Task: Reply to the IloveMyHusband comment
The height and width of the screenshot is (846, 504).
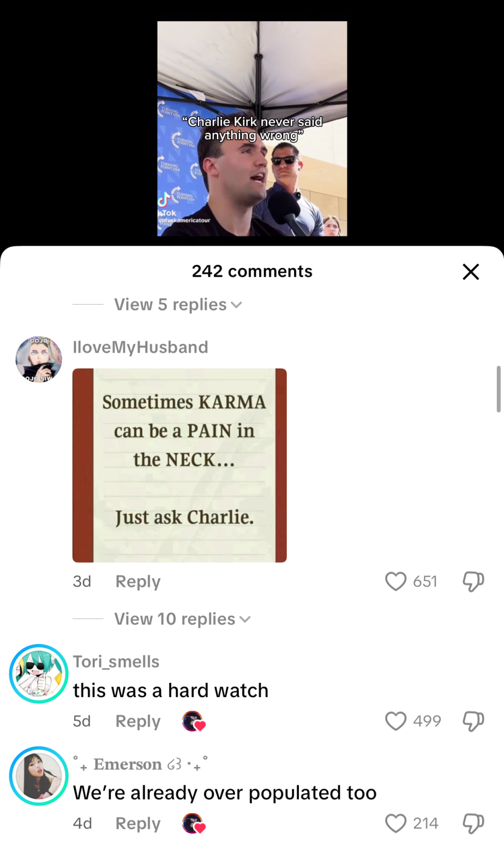Action: [138, 581]
